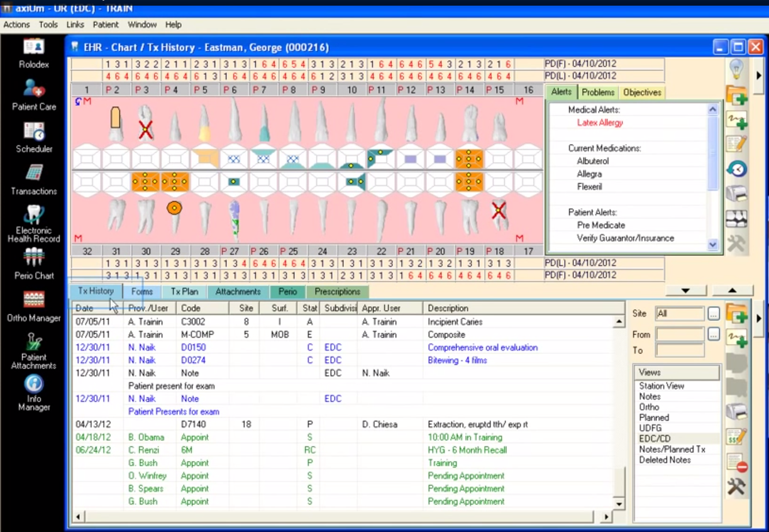This screenshot has width=769, height=532.
Task: Open the Patient menu
Action: pyautogui.click(x=106, y=25)
